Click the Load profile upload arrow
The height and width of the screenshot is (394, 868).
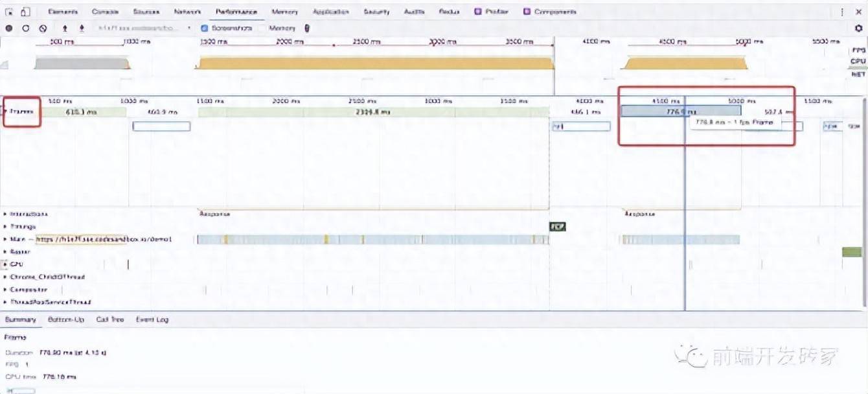65,29
